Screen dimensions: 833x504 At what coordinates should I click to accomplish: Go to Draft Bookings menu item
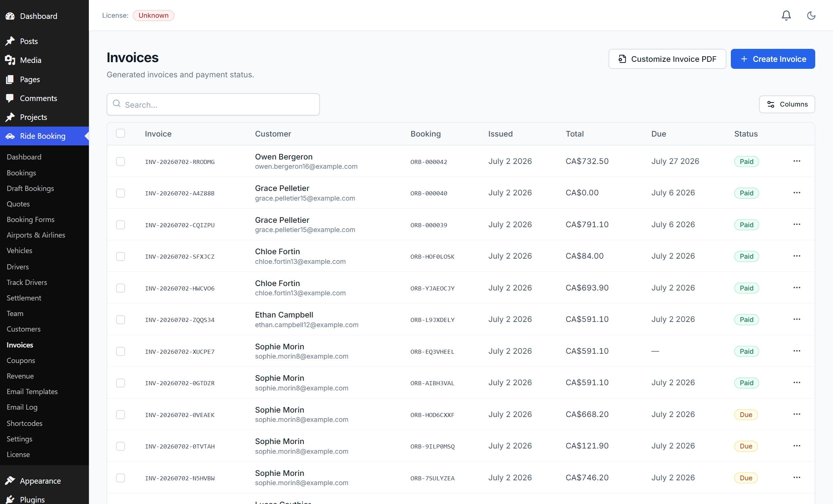(30, 188)
